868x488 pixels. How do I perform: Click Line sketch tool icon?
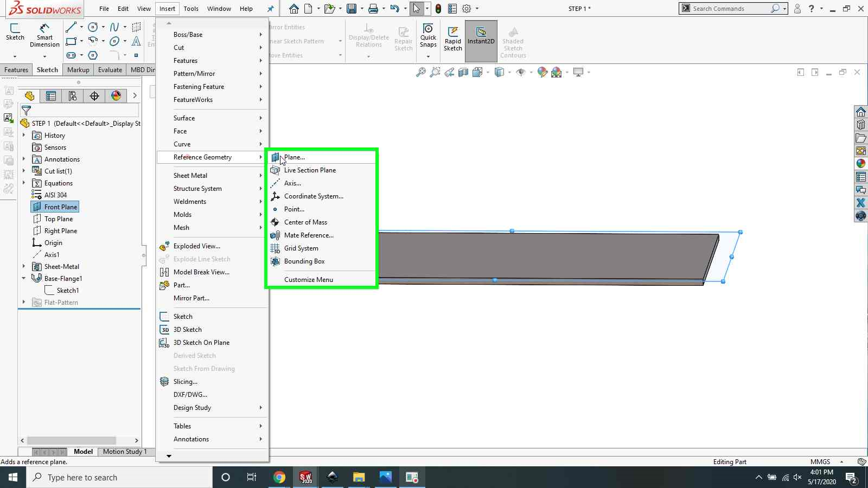[71, 27]
